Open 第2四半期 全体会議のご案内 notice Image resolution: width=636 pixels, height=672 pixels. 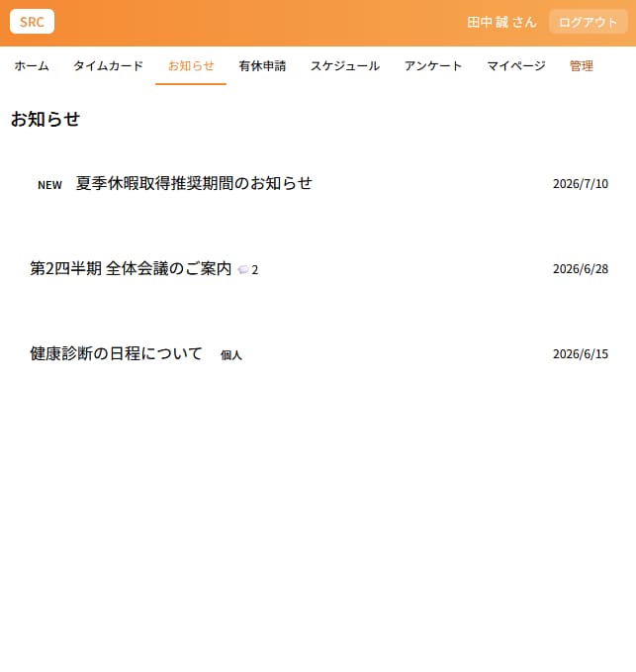131,269
